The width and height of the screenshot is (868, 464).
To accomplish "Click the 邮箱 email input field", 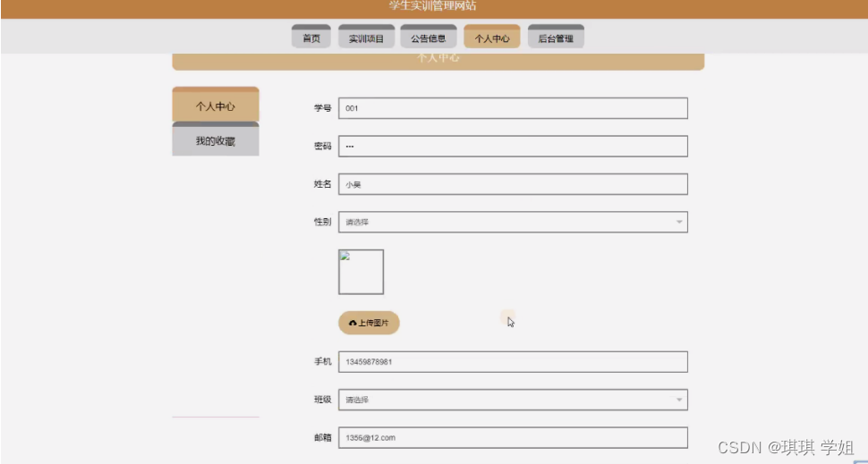I will (513, 437).
